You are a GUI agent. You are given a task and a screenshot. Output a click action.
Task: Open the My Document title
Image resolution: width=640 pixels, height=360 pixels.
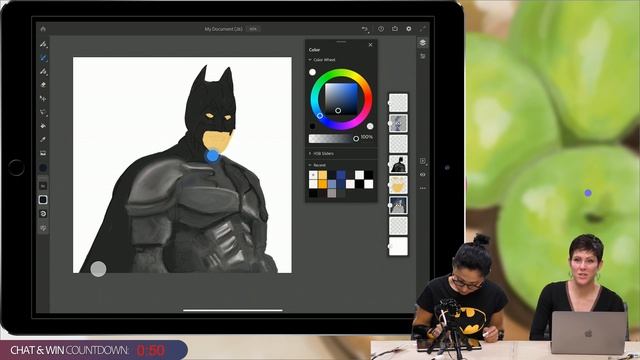[223, 29]
